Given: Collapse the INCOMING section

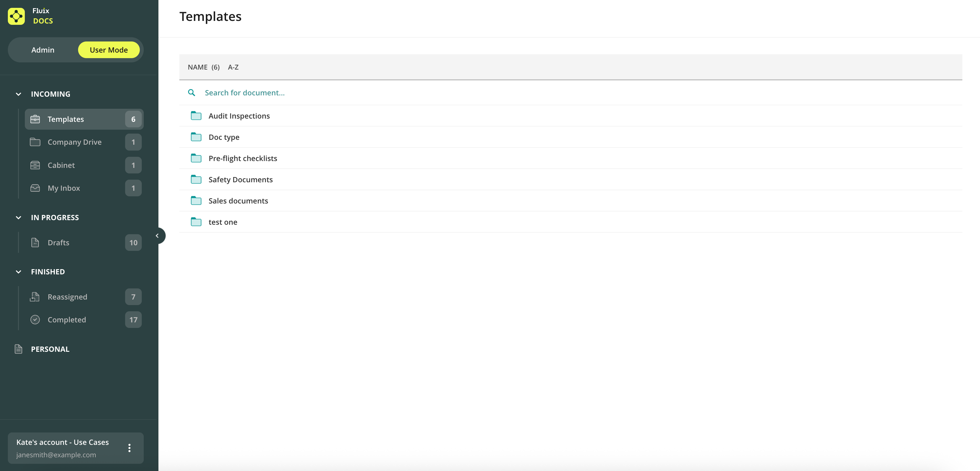Looking at the screenshot, I should tap(18, 94).
